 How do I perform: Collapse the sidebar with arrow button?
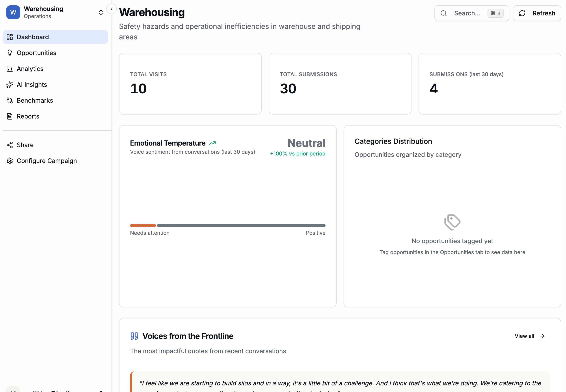pos(112,9)
